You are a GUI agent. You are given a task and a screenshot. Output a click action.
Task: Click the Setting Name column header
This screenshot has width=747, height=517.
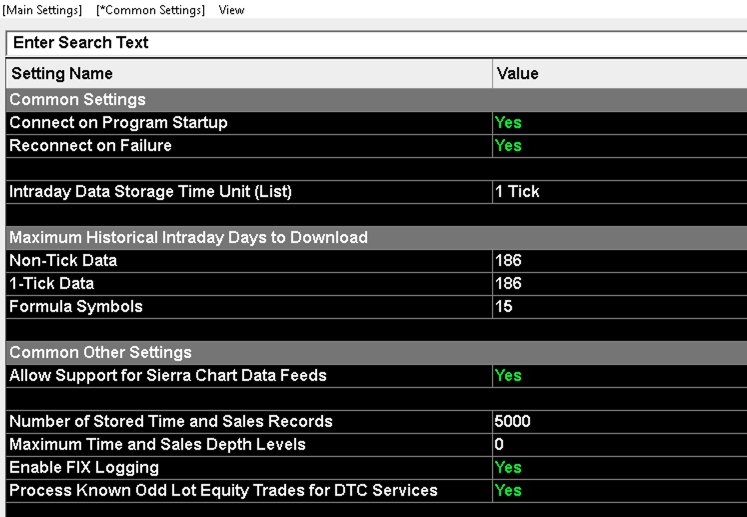pyautogui.click(x=249, y=73)
